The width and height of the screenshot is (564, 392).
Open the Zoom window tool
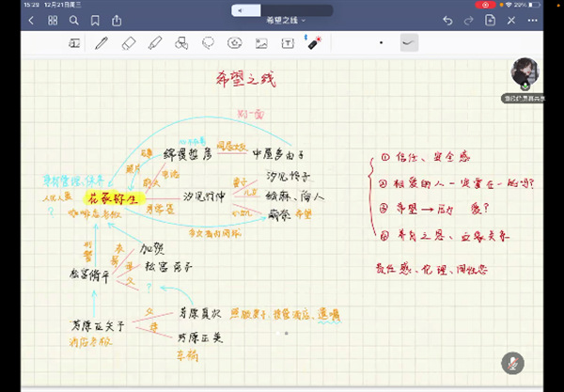tap(75, 43)
